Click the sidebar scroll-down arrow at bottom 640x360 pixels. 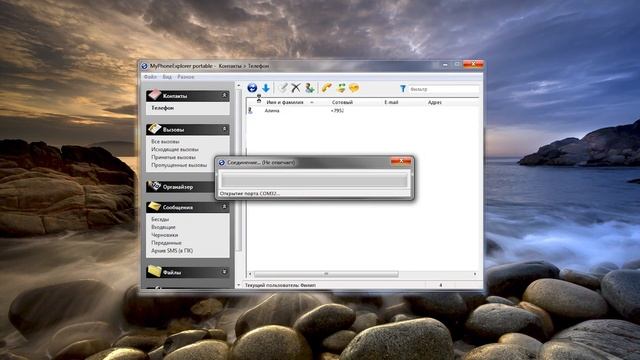[239, 285]
